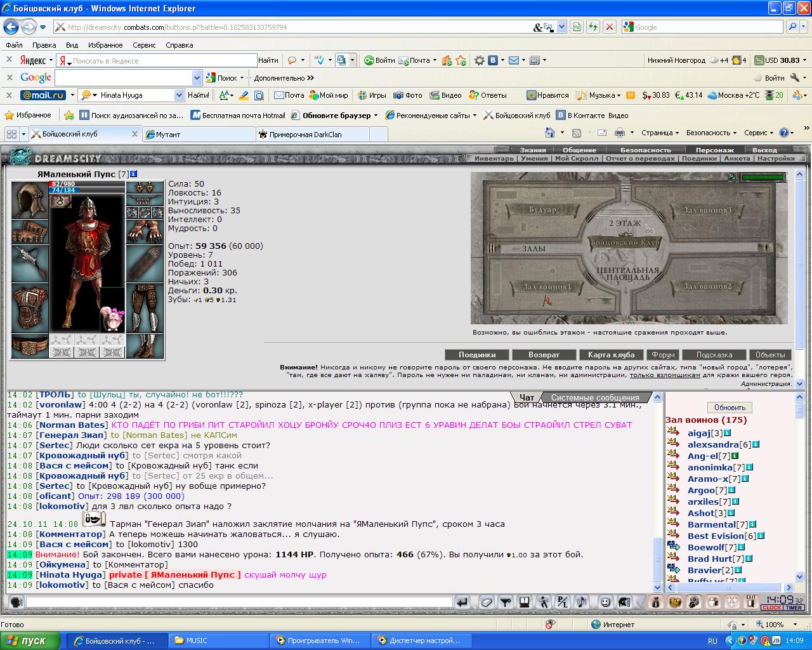
Task: Open Диспетчер настроек taskbar item
Action: (422, 640)
